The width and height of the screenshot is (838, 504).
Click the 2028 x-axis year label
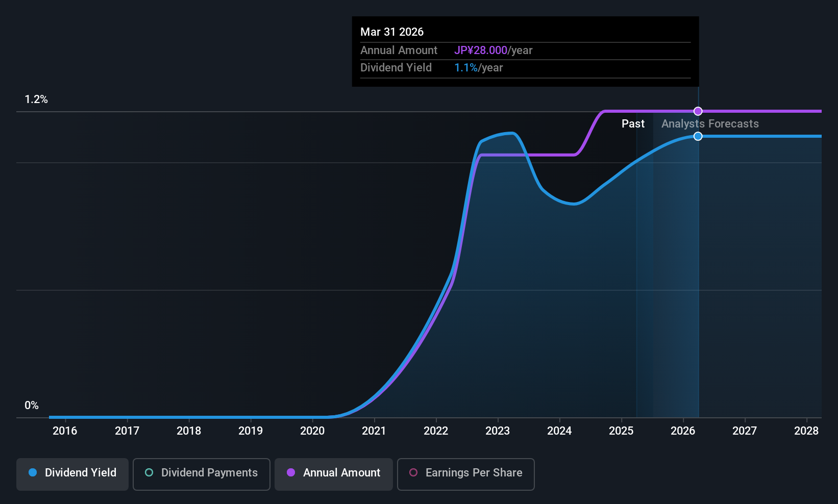806,431
